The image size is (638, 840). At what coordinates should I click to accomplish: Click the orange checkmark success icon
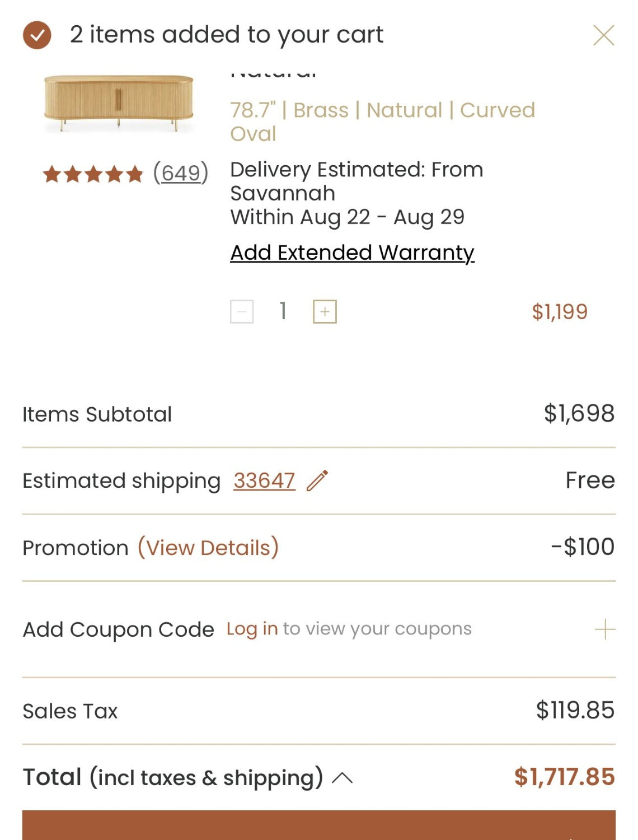click(x=37, y=35)
